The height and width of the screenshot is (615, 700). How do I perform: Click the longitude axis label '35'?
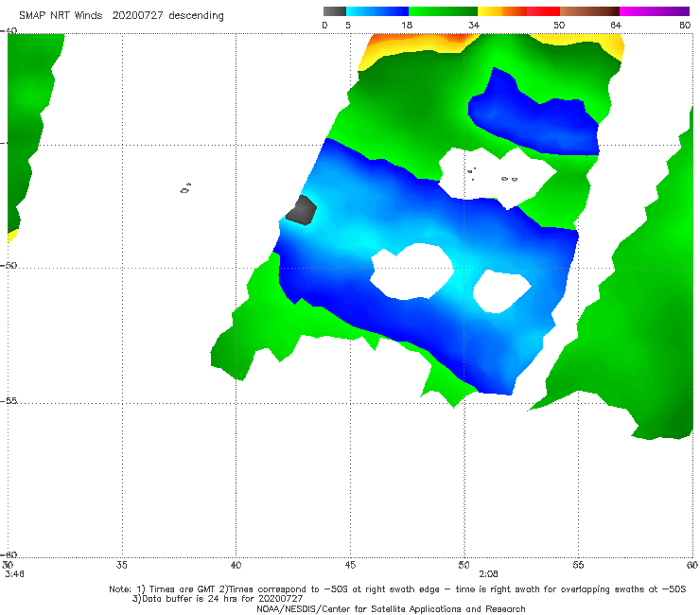coord(121,565)
